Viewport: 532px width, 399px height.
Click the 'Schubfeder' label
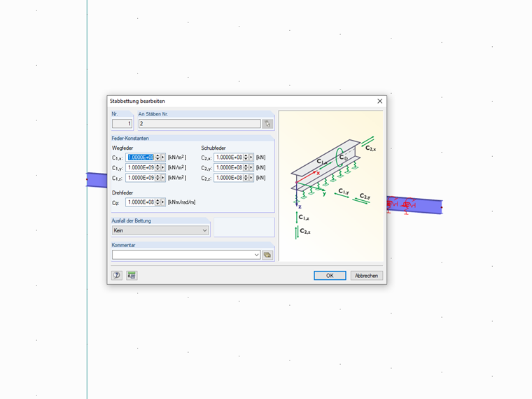click(x=213, y=148)
